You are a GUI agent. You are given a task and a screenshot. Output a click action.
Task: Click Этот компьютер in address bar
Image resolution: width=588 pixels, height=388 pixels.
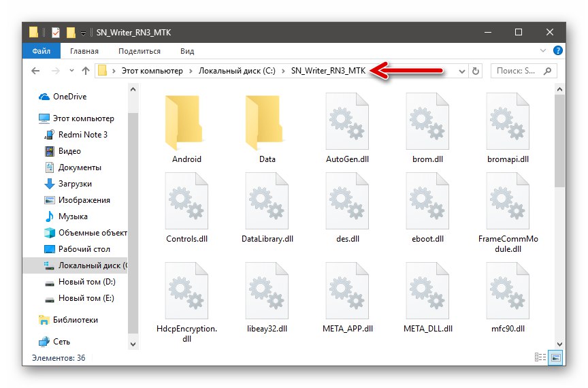click(x=152, y=71)
